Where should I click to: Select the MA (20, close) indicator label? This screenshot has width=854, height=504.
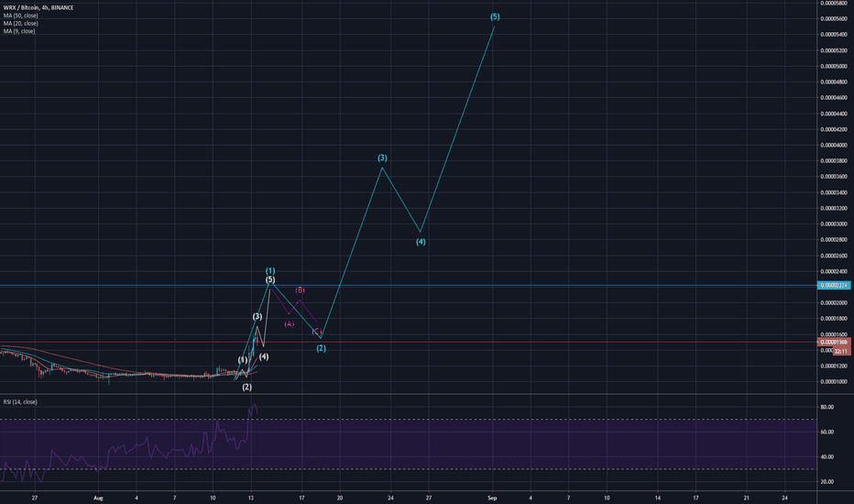click(21, 24)
